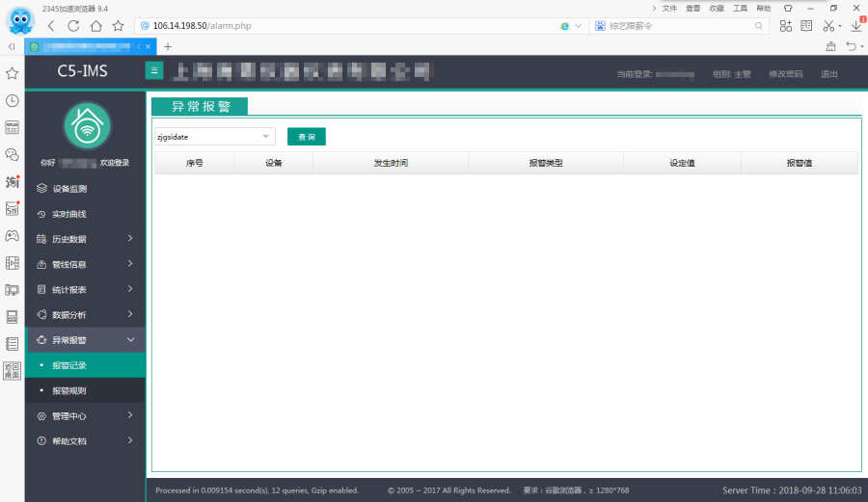The height and width of the screenshot is (502, 868).
Task: Open 实时曲线 page
Action: 85,214
